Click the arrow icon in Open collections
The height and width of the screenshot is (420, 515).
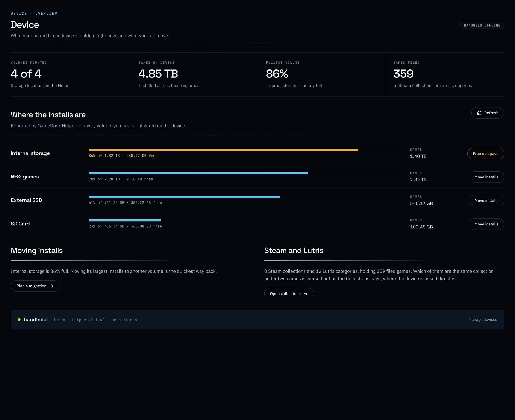(306, 294)
